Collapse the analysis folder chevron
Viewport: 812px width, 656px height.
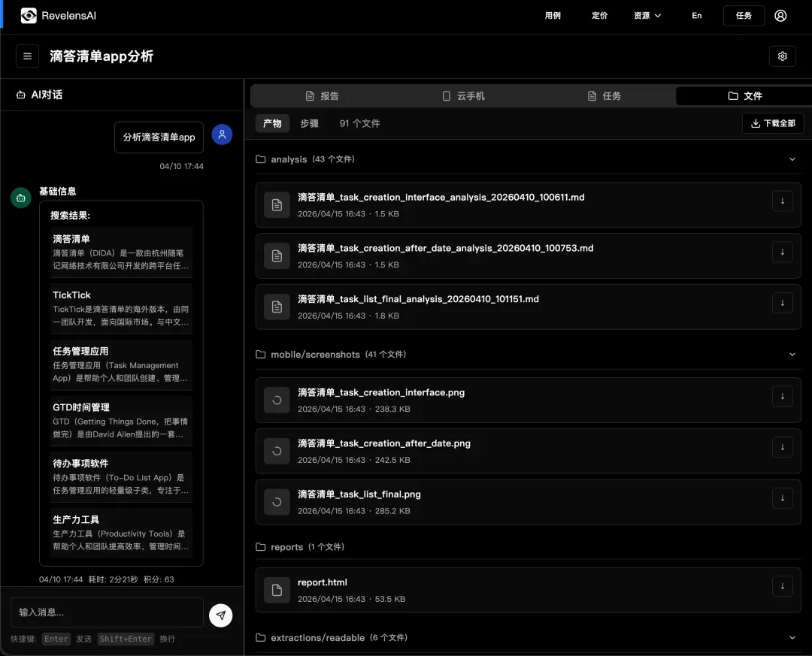pos(792,159)
